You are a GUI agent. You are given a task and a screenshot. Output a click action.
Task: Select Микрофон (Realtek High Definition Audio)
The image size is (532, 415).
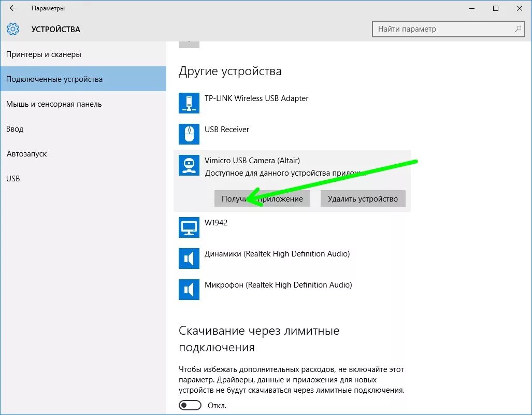pyautogui.click(x=278, y=285)
